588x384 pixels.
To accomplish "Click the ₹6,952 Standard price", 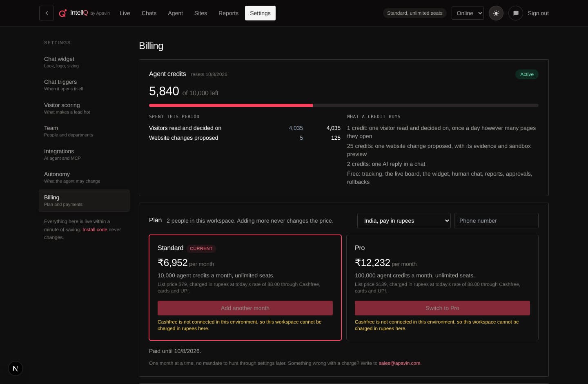I will point(173,263).
